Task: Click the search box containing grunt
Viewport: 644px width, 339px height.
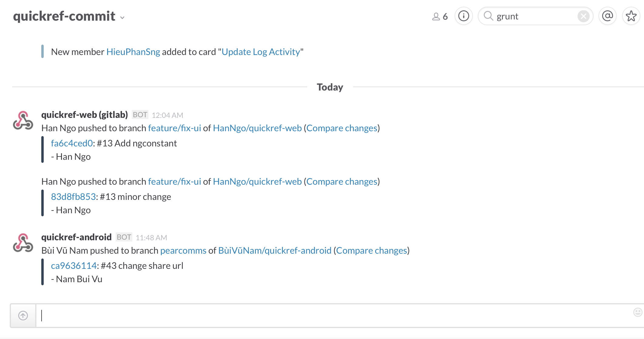Action: pyautogui.click(x=535, y=16)
